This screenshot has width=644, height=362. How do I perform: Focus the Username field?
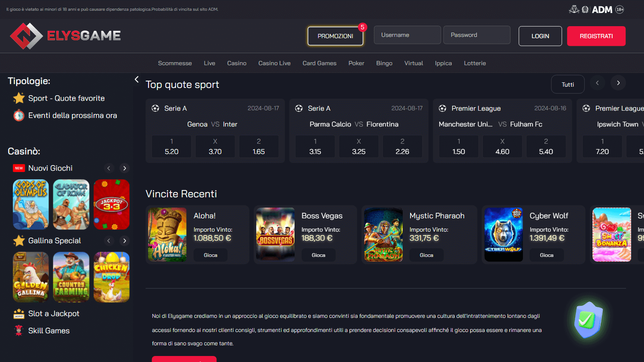point(407,35)
